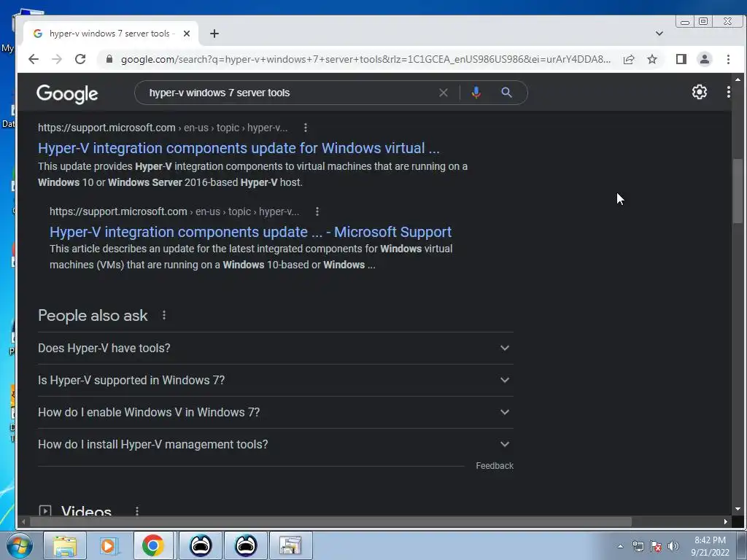Show hidden tray icons arrow

coord(620,546)
